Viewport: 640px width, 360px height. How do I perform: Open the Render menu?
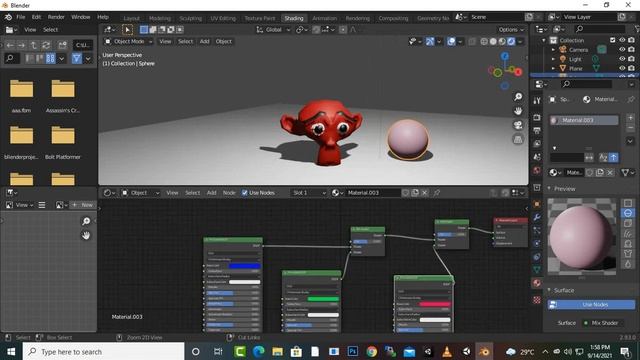click(x=56, y=17)
